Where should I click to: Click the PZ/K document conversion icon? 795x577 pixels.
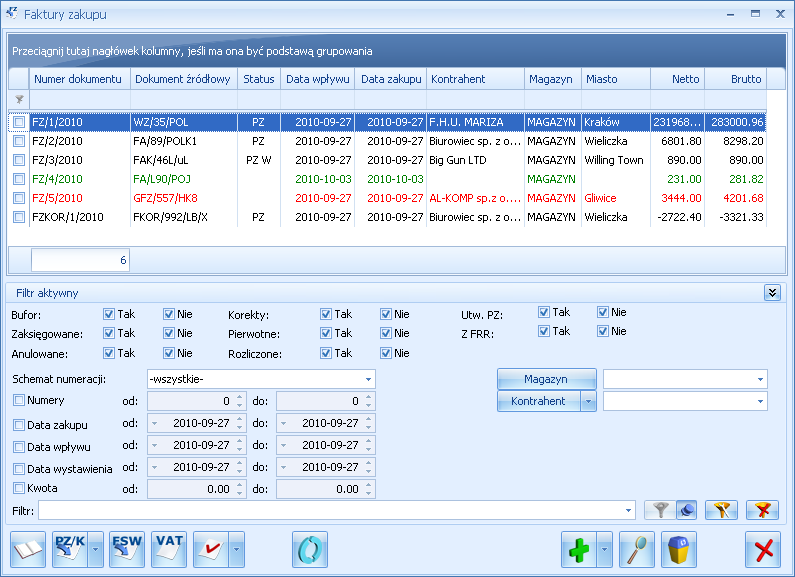point(70,549)
